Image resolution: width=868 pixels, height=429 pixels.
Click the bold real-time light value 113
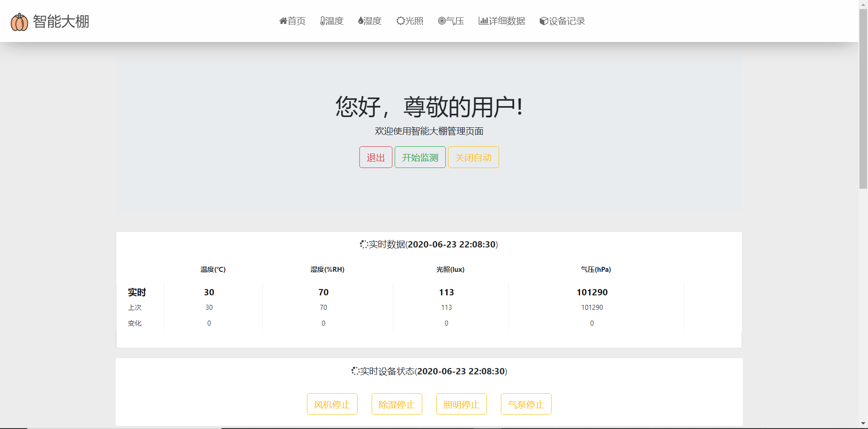click(x=446, y=292)
